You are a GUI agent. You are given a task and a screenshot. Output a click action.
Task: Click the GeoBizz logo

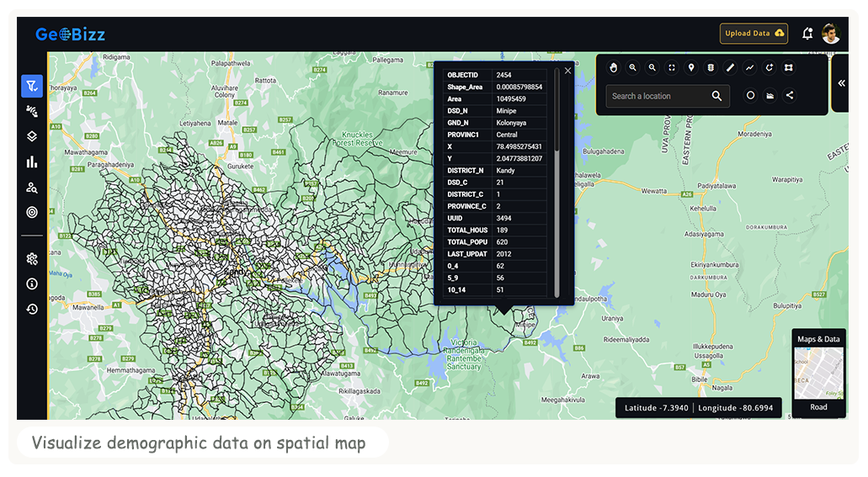(71, 34)
